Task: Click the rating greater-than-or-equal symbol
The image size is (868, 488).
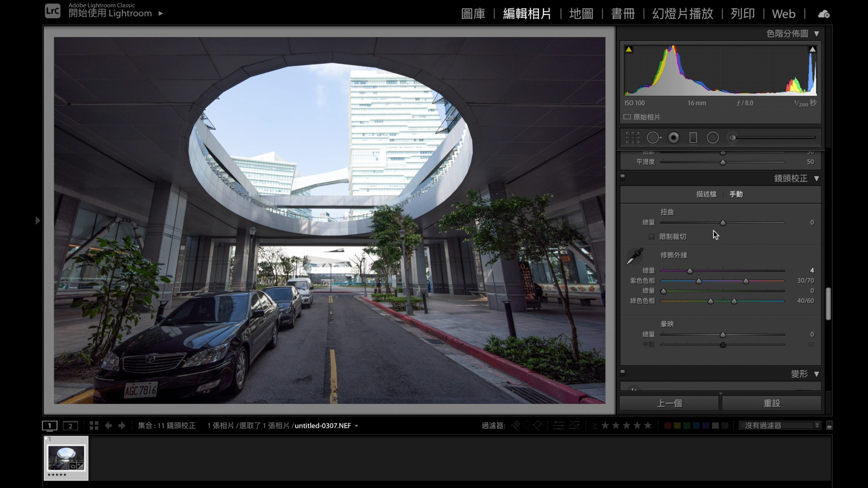Action: pos(594,426)
